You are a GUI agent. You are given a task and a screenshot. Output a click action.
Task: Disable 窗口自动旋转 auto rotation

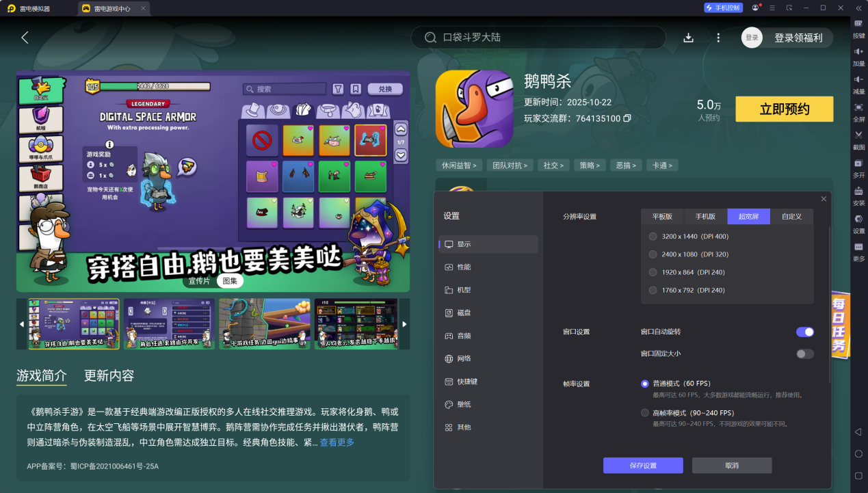coord(804,332)
